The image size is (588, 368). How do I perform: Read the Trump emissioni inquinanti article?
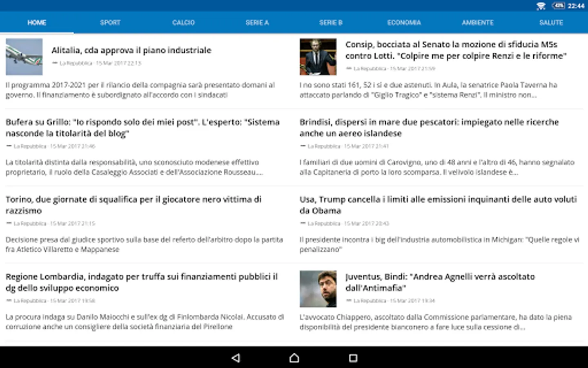pos(438,205)
